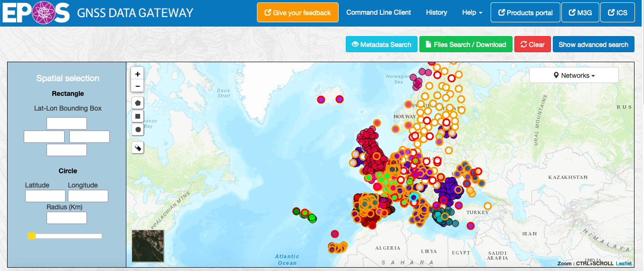This screenshot has width=644, height=271.
Task: Show advanced search options
Action: tap(593, 45)
